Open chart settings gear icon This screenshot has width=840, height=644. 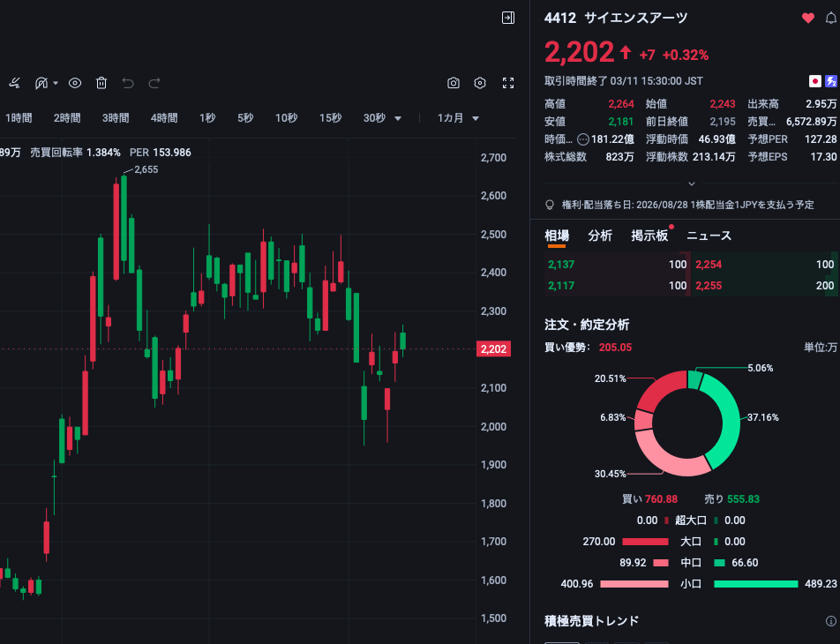point(480,83)
